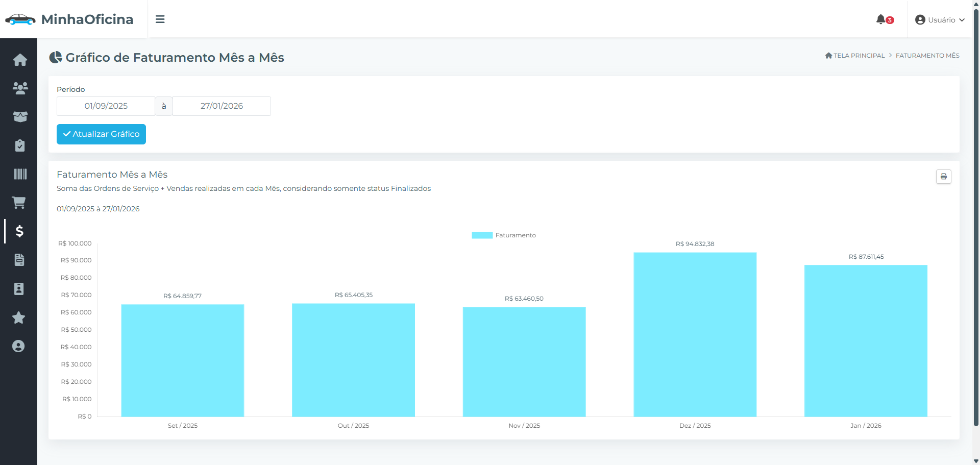Click the MinhaOficina logo

(x=69, y=19)
